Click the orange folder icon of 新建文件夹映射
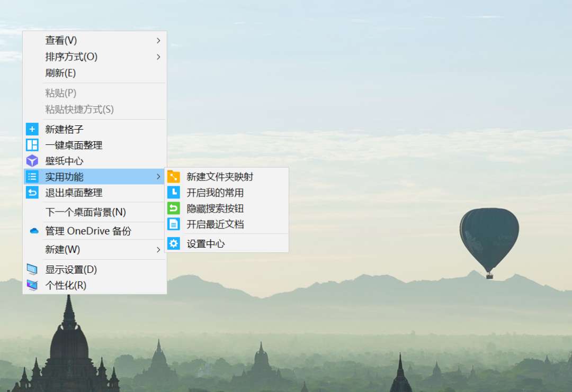The image size is (572, 392). pyautogui.click(x=174, y=177)
